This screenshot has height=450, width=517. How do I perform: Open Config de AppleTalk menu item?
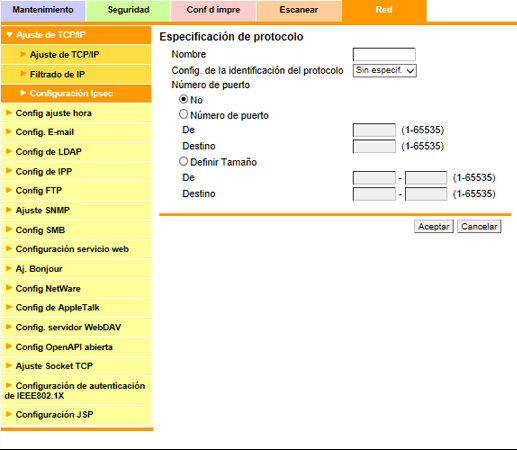(x=76, y=308)
